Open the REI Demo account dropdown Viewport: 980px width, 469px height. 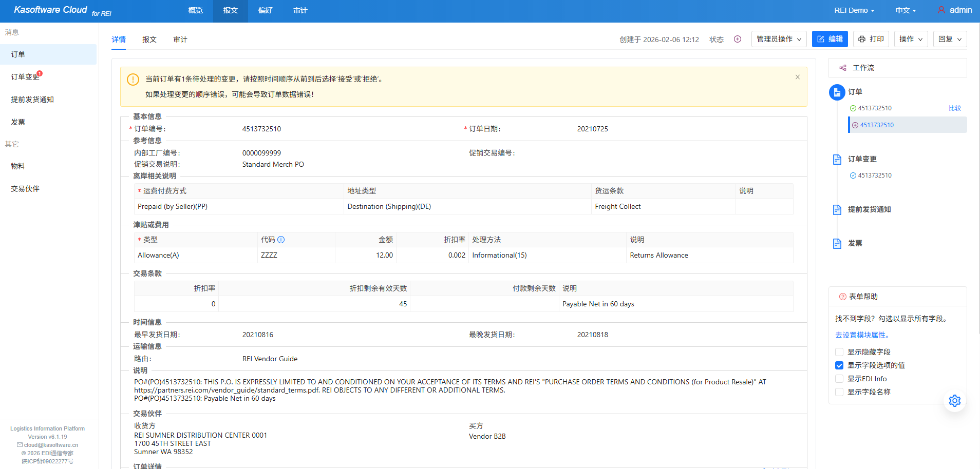[854, 11]
